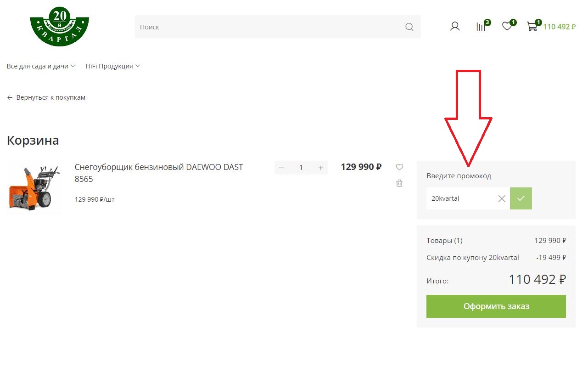Click the Итого total 110 492 ₽ amount
588x367 pixels.
pyautogui.click(x=537, y=279)
